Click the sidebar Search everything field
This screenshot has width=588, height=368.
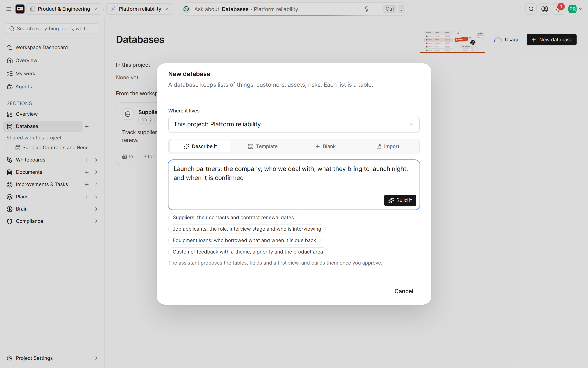pyautogui.click(x=52, y=28)
